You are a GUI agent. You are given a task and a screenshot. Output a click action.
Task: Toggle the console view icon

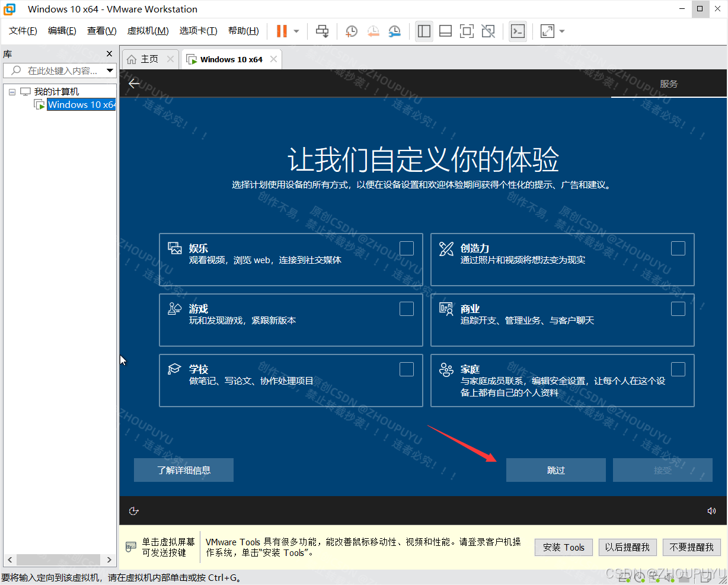point(518,31)
